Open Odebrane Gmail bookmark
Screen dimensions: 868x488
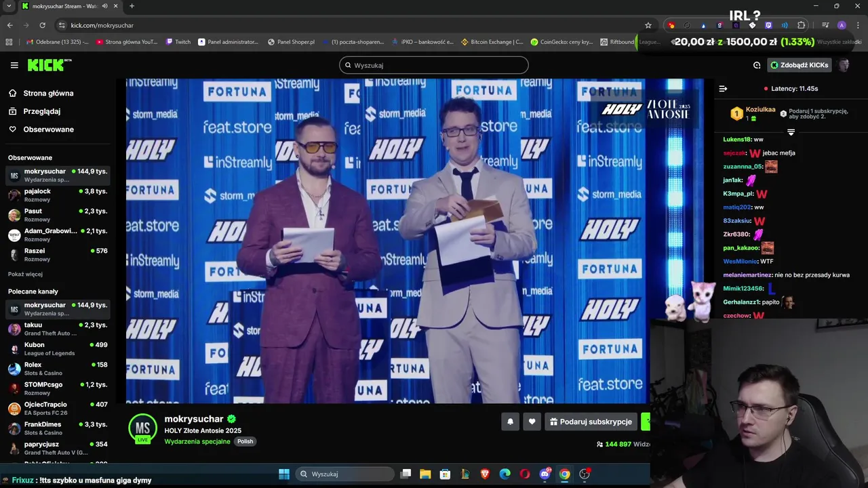click(x=58, y=42)
